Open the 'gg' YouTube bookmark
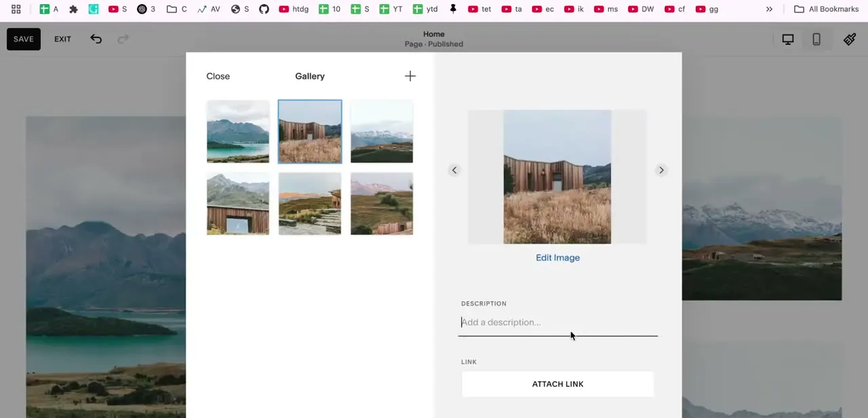The image size is (868, 418). [706, 9]
